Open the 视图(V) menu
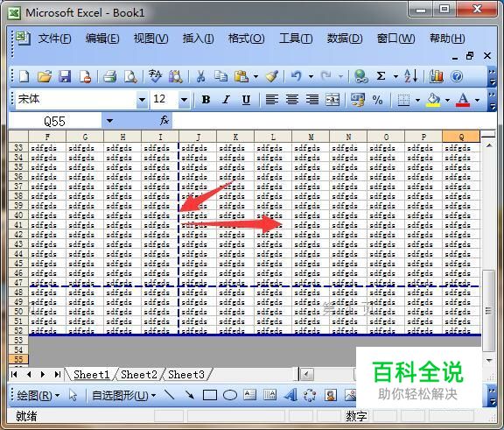This screenshot has height=430, width=504. pos(150,39)
